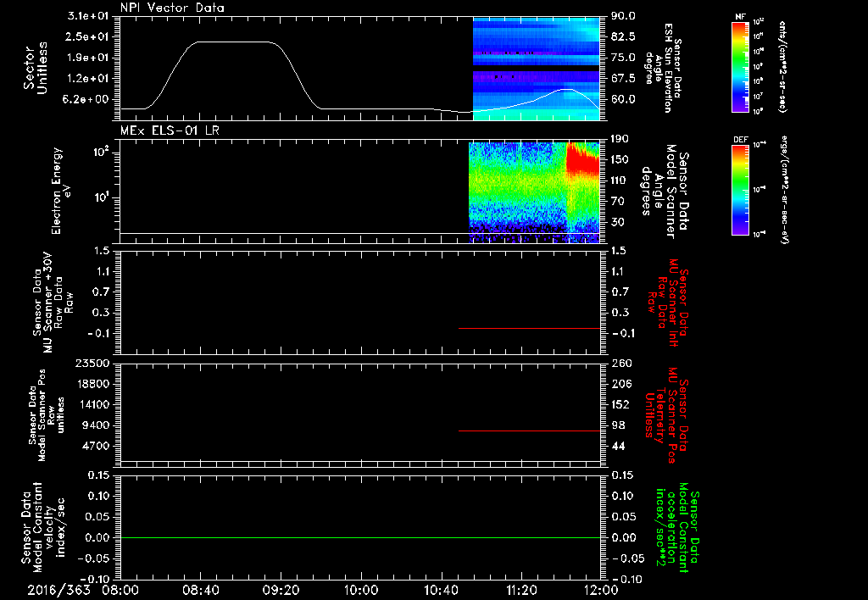Click the 44 telemetry tick value
Screen dimensions: 868x600
(x=618, y=446)
